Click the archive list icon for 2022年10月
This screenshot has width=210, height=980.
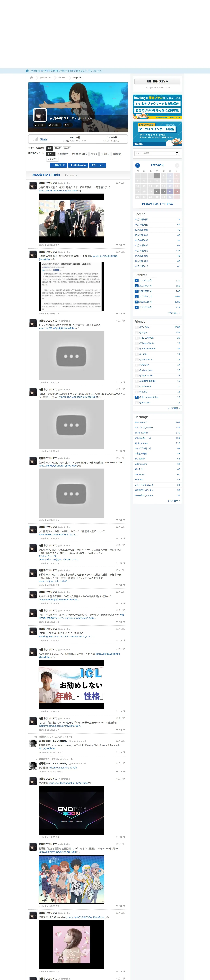pyautogui.click(x=136, y=302)
